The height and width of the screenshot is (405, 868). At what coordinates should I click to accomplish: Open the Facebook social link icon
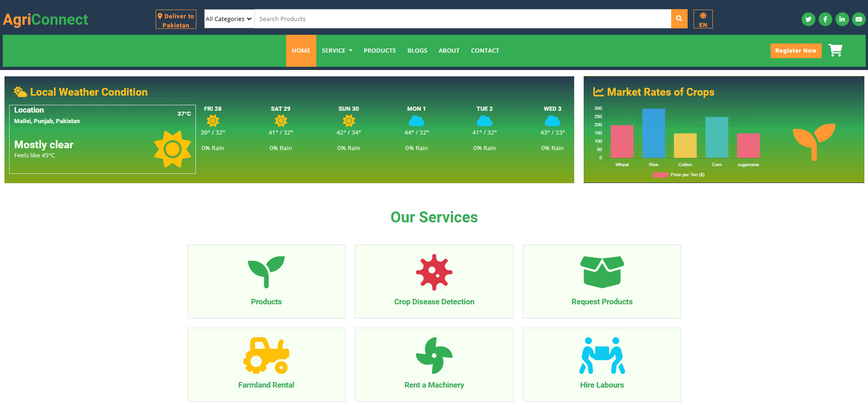pos(825,19)
